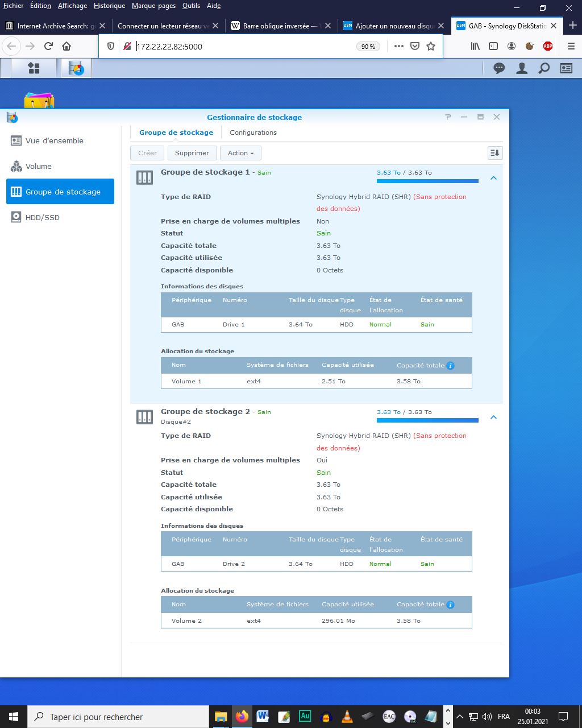The image size is (582, 728).
Task: Open the DSM widgets panel icon
Action: [x=566, y=68]
